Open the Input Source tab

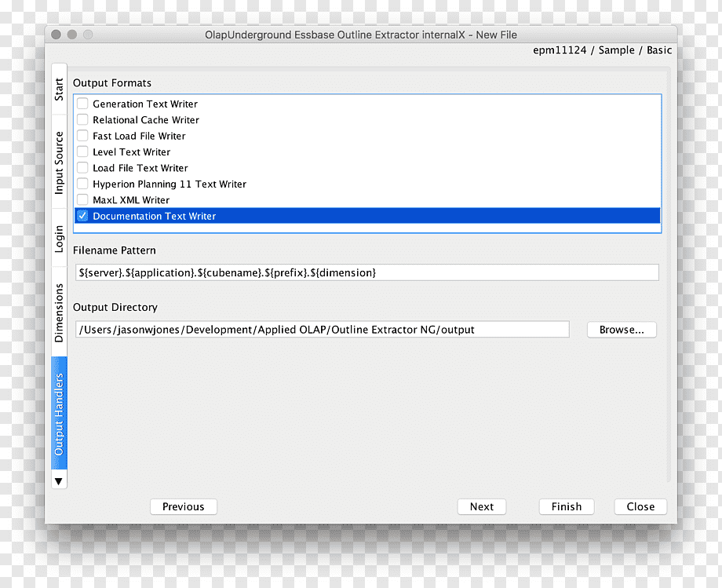coord(59,162)
